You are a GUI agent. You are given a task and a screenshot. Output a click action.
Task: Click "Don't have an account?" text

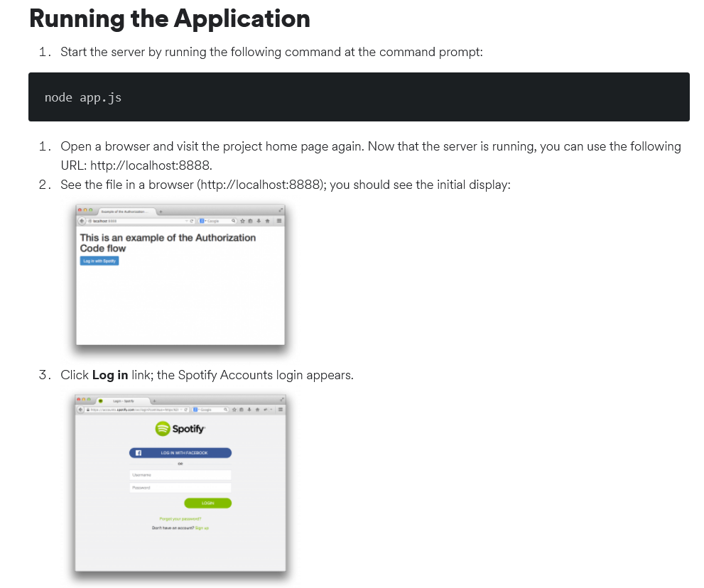173,528
